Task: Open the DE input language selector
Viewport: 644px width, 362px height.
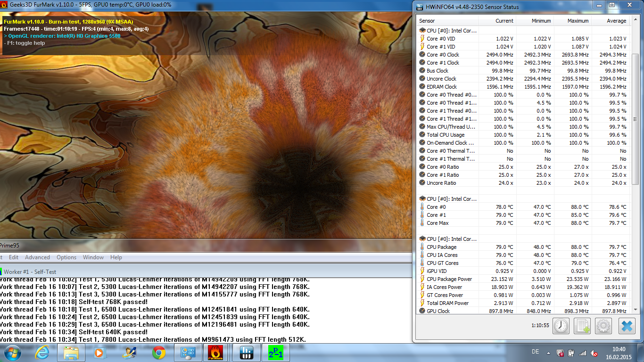Action: click(535, 352)
